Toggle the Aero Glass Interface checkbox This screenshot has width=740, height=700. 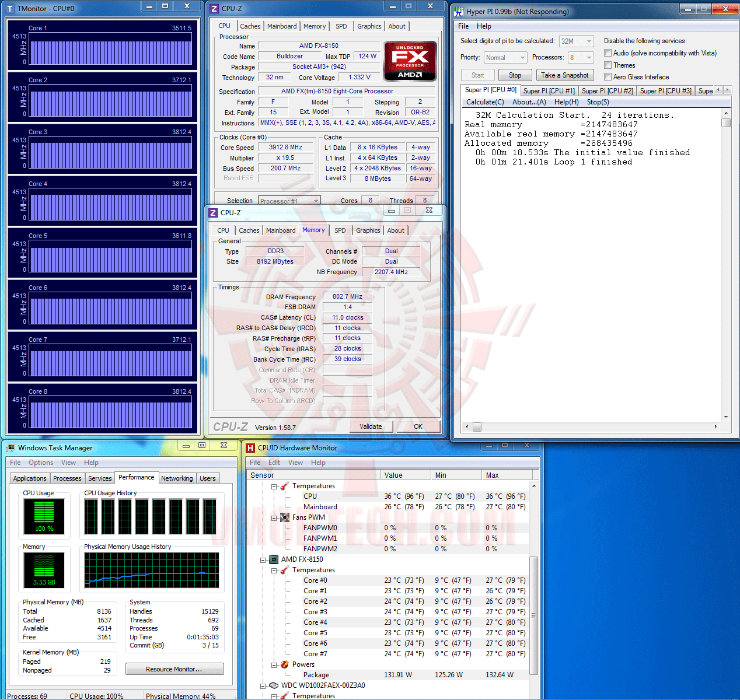tap(608, 77)
